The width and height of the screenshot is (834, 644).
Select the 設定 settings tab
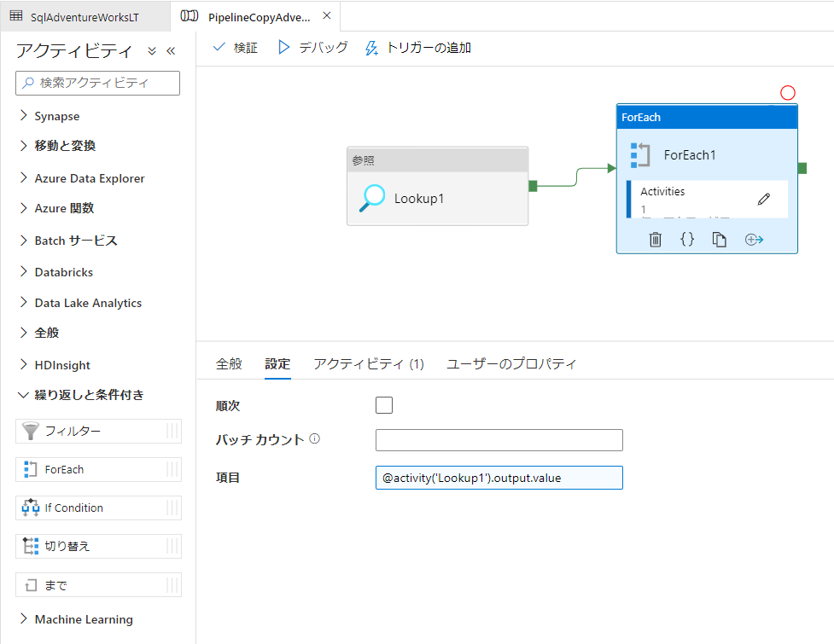pos(277,364)
